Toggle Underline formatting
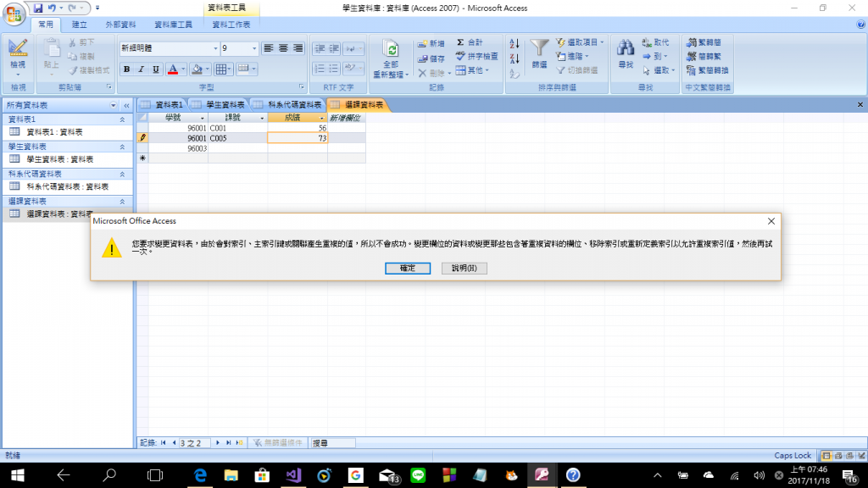This screenshot has width=868, height=488. tap(156, 69)
